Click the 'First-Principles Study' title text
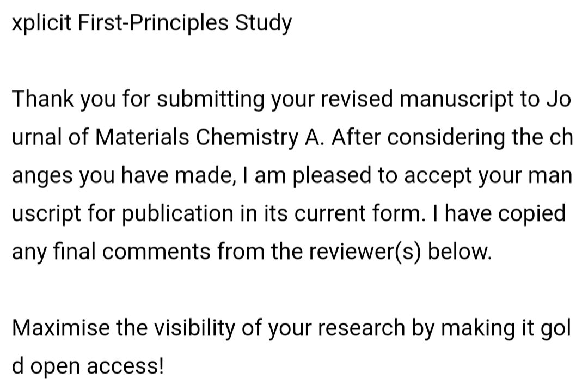This screenshot has height=385, width=588. tap(185, 23)
